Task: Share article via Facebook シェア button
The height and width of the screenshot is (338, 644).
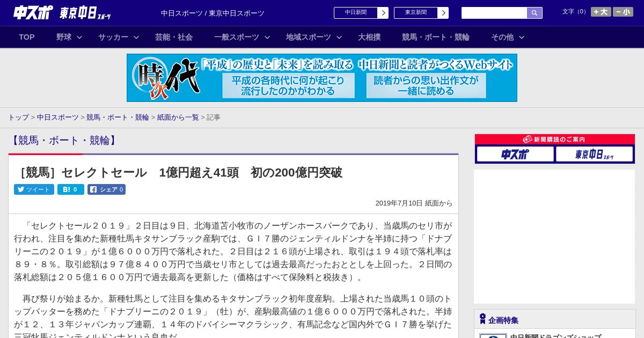Action: 106,189
